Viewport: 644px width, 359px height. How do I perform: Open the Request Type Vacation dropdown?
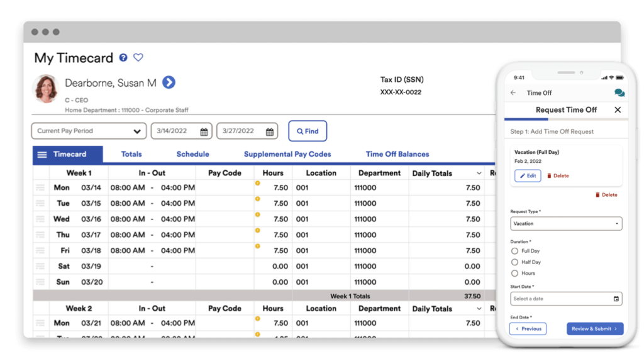566,223
